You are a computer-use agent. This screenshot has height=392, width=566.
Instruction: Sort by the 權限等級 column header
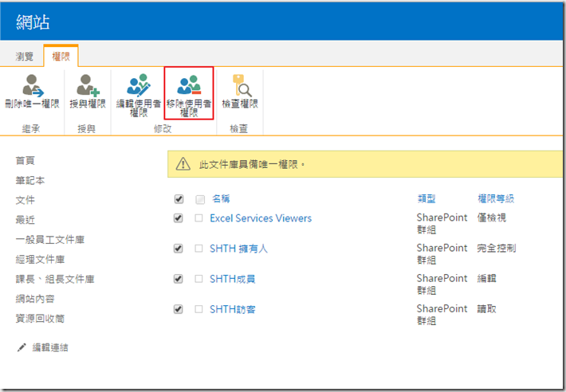point(496,198)
